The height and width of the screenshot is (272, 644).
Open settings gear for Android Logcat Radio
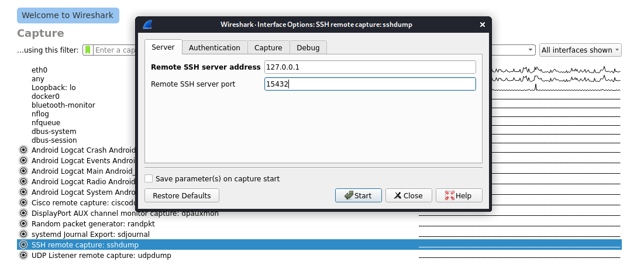click(x=23, y=181)
